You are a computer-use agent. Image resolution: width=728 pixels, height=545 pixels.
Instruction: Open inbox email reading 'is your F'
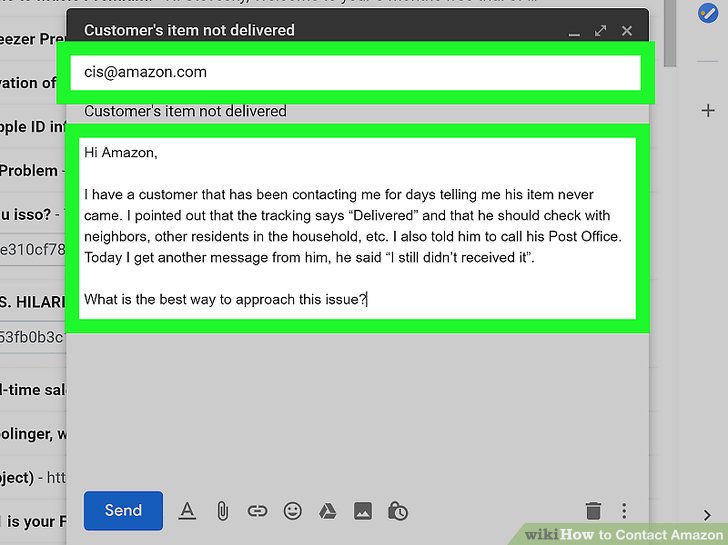pos(32,521)
